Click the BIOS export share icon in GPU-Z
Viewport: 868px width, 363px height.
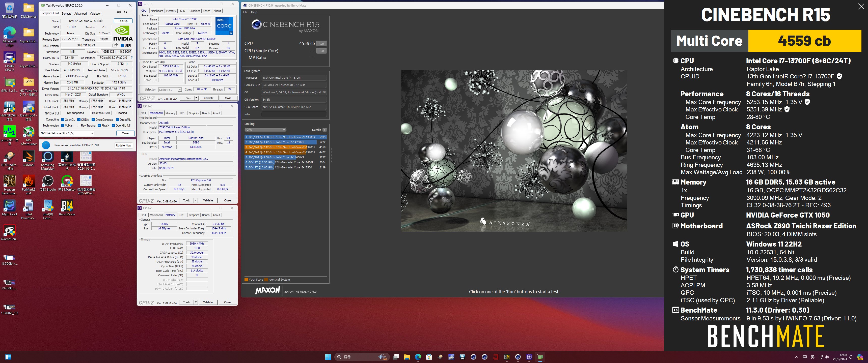[115, 45]
